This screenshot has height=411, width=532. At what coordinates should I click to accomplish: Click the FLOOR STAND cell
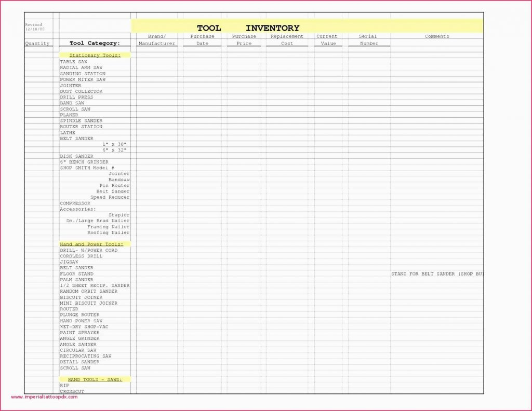pyautogui.click(x=77, y=274)
